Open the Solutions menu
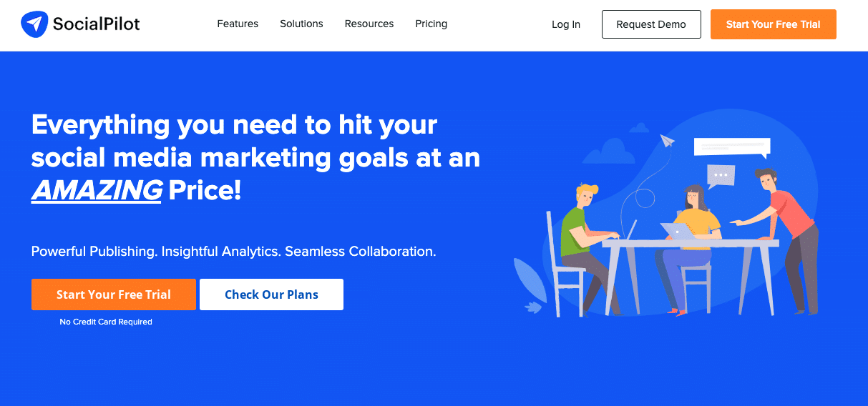This screenshot has width=868, height=406. (x=301, y=24)
